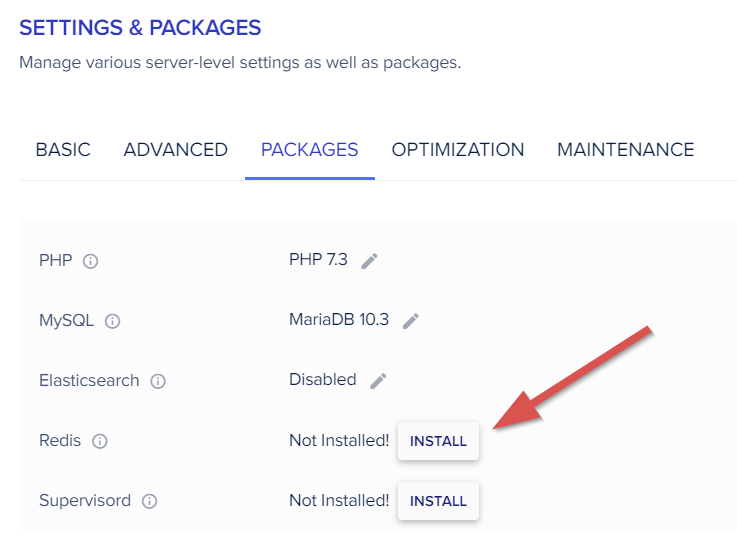The width and height of the screenshot is (737, 543).
Task: Show info tooltip next to PHP
Action: pyautogui.click(x=91, y=261)
